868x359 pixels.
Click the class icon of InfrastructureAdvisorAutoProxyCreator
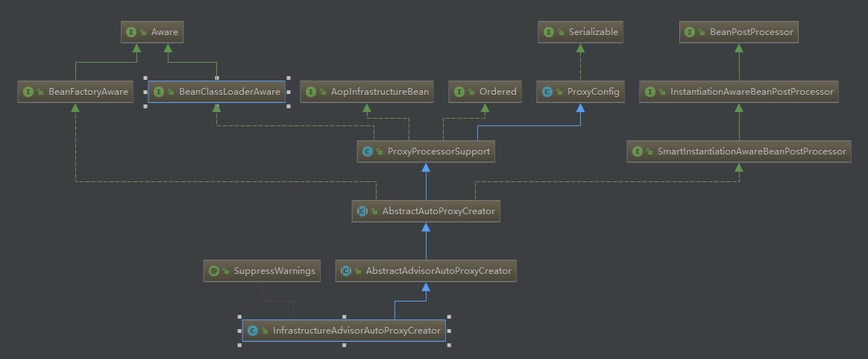(x=253, y=331)
